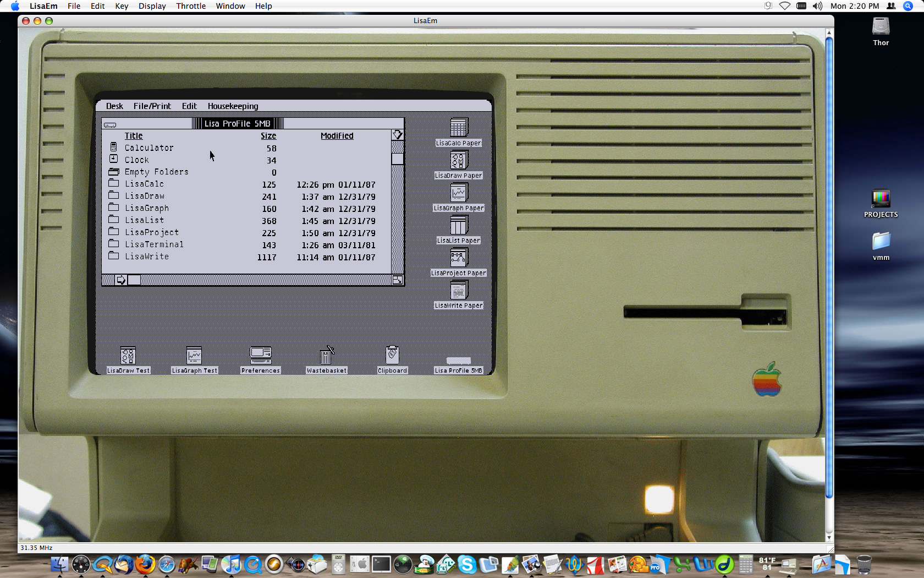The height and width of the screenshot is (578, 924).
Task: Click the Lisa ProFile 5MB window title
Action: [x=238, y=123]
